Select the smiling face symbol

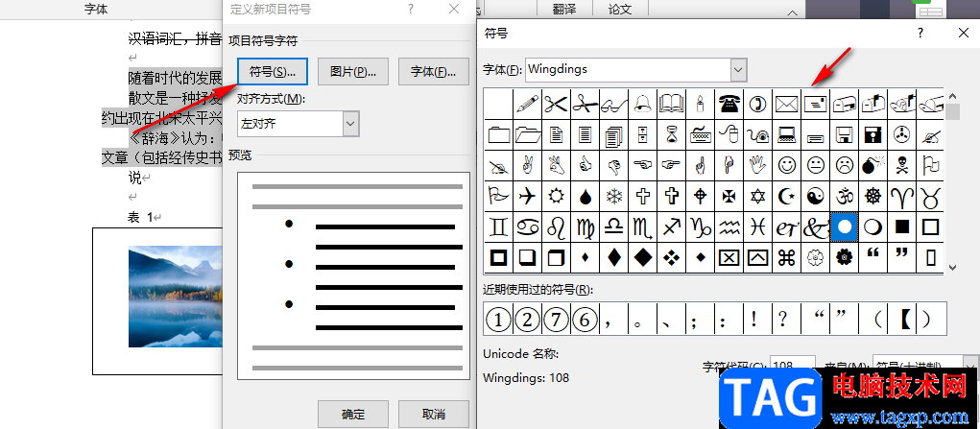(787, 165)
